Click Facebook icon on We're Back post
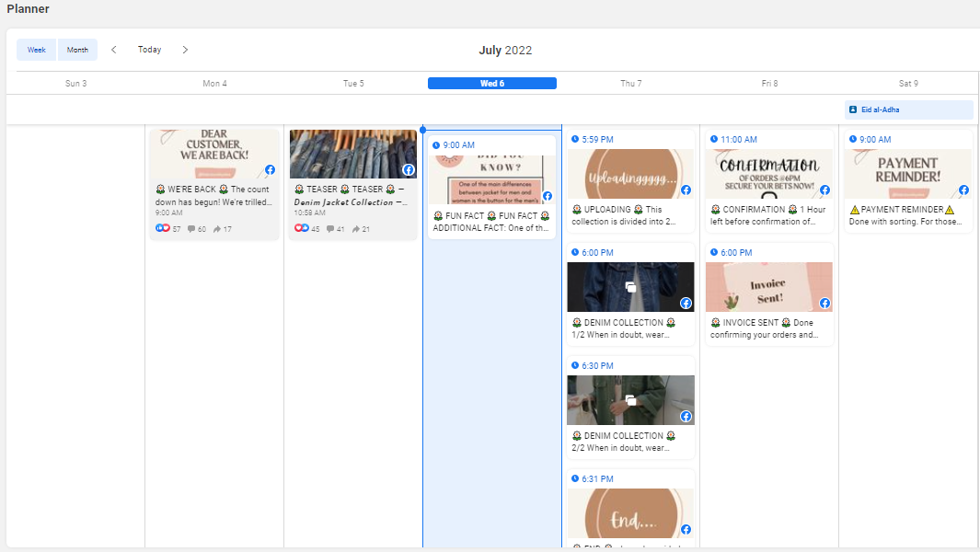The width and height of the screenshot is (980, 552). pos(270,170)
